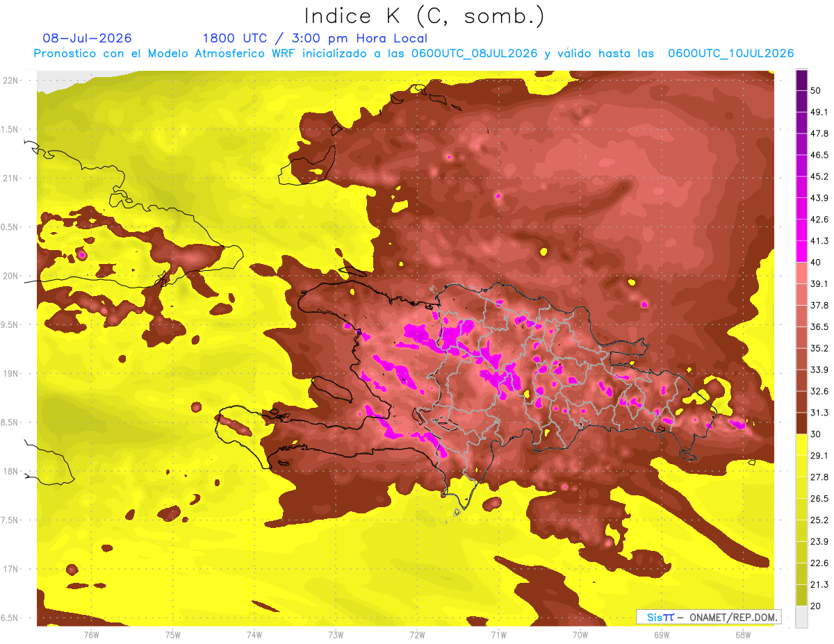The image size is (834, 644).
Task: Click the '75W' longitude label
Action: 173,634
